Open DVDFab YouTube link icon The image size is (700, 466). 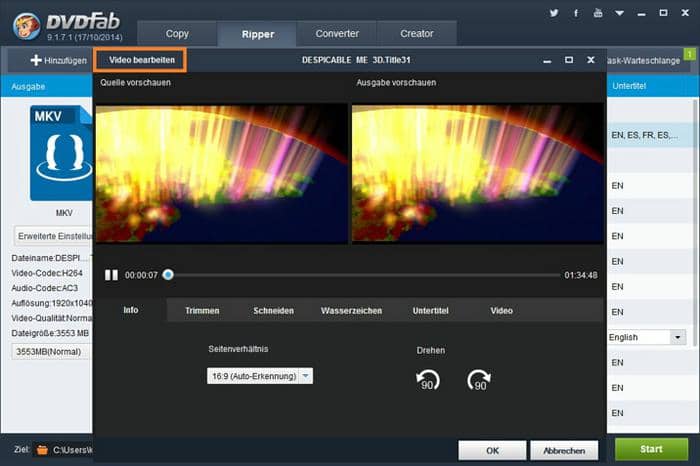click(598, 13)
